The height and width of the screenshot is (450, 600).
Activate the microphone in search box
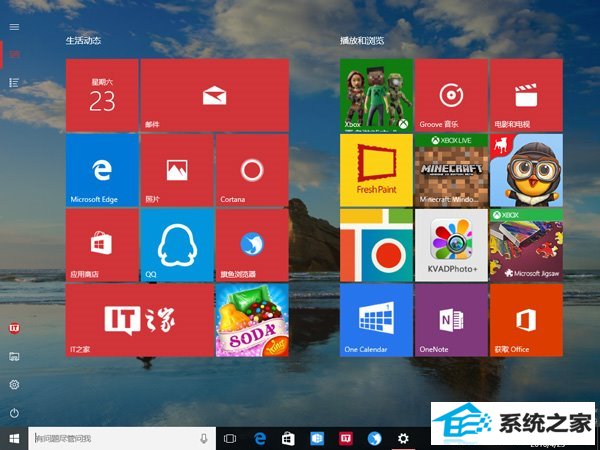point(204,439)
